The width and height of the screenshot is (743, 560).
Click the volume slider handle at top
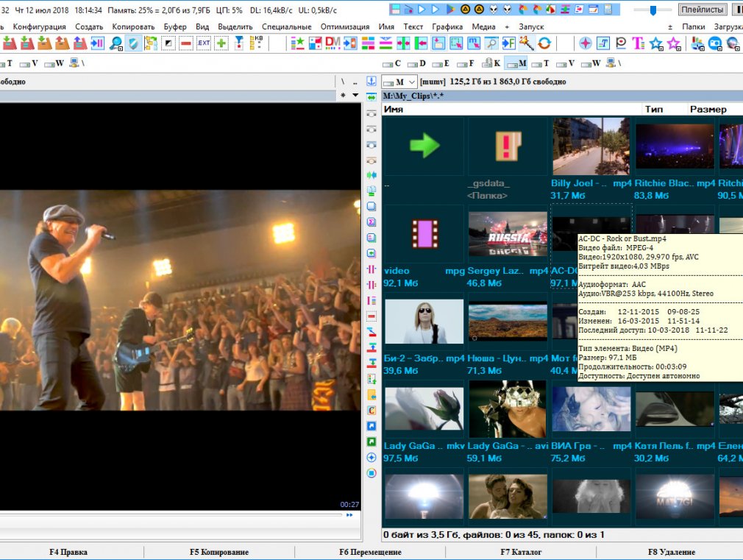coord(653,10)
